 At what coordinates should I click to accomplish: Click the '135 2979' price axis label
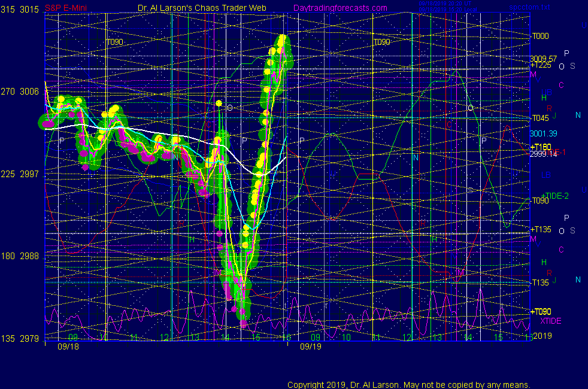[20, 338]
